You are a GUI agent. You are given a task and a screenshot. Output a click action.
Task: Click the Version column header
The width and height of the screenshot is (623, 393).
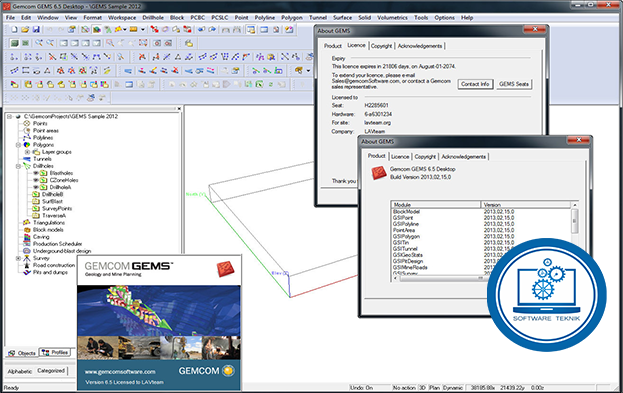coord(526,205)
